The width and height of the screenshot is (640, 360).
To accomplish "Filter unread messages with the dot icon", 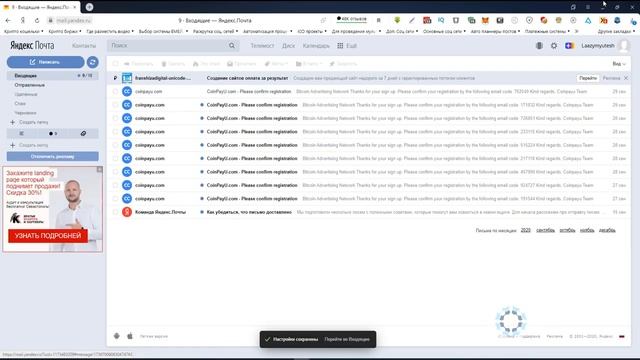I will (x=53, y=133).
